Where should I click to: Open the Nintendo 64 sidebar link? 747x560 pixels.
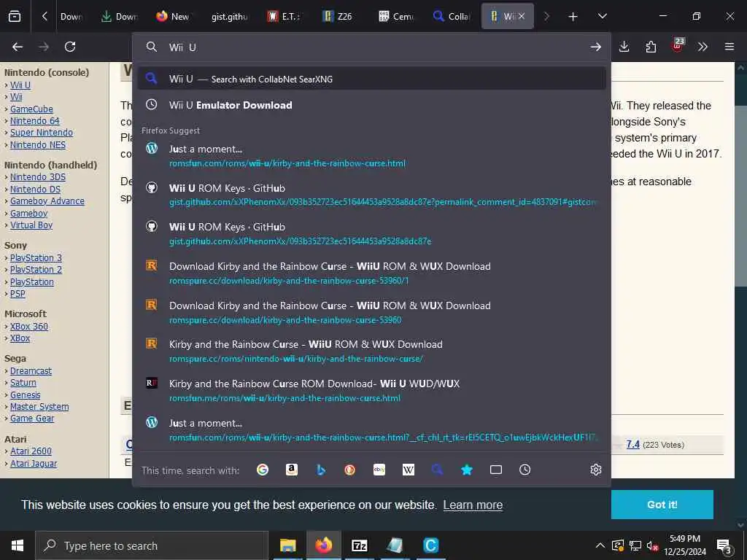[x=35, y=121]
